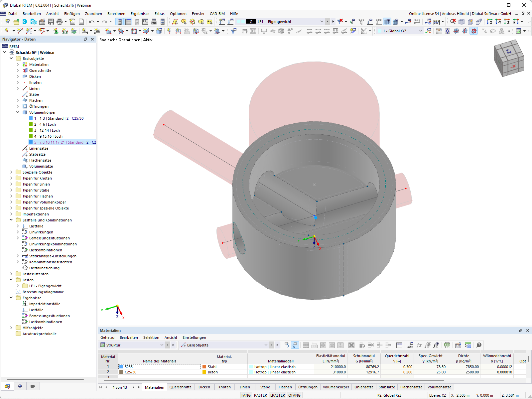Open the Einstellungen menu in the table panel
The image size is (532, 399).
coord(194,337)
